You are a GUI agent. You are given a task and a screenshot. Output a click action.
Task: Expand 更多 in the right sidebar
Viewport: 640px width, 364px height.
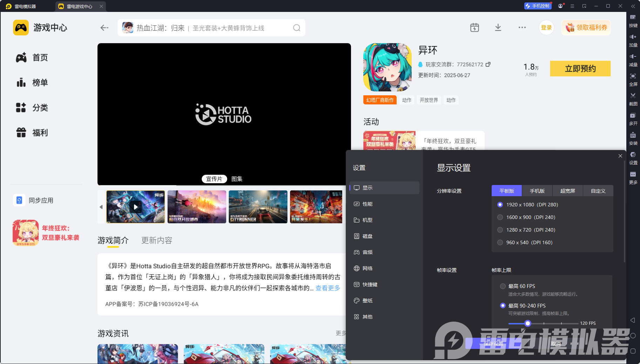click(633, 177)
